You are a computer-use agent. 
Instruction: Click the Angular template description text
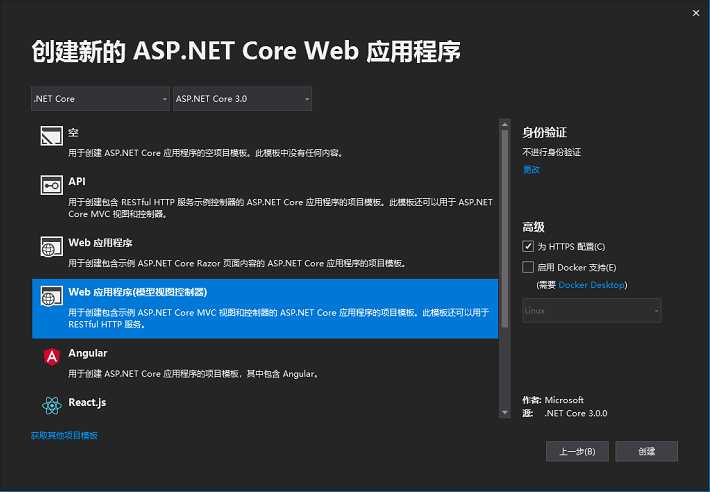pyautogui.click(x=194, y=374)
